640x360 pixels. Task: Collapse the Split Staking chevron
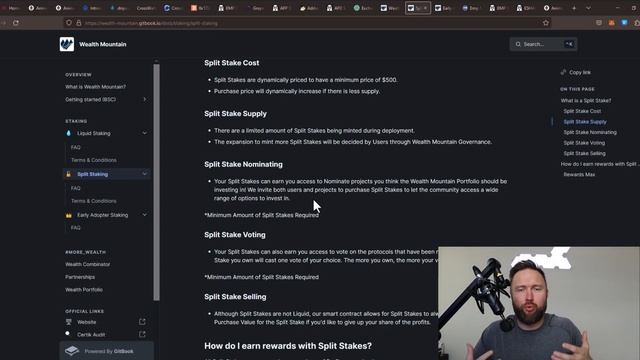click(144, 174)
